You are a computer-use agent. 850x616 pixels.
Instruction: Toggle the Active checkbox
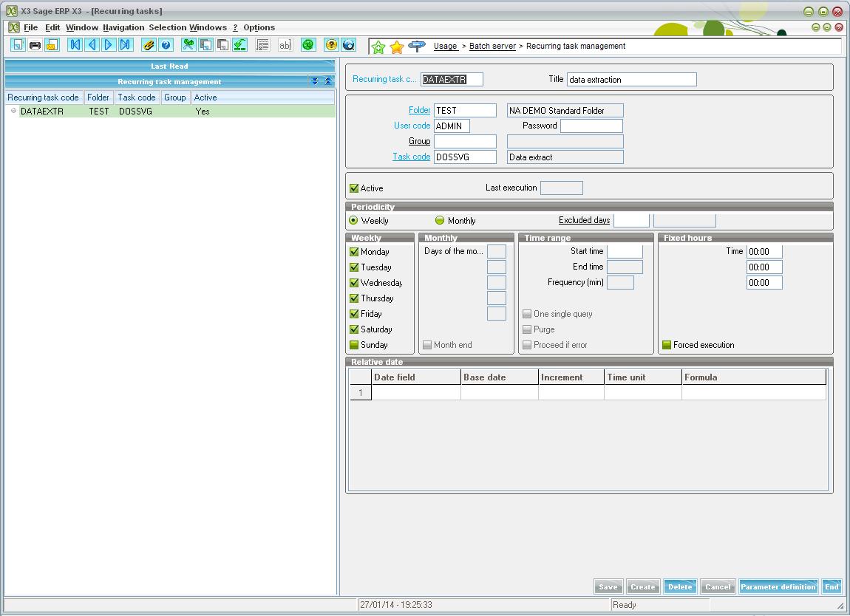[354, 188]
